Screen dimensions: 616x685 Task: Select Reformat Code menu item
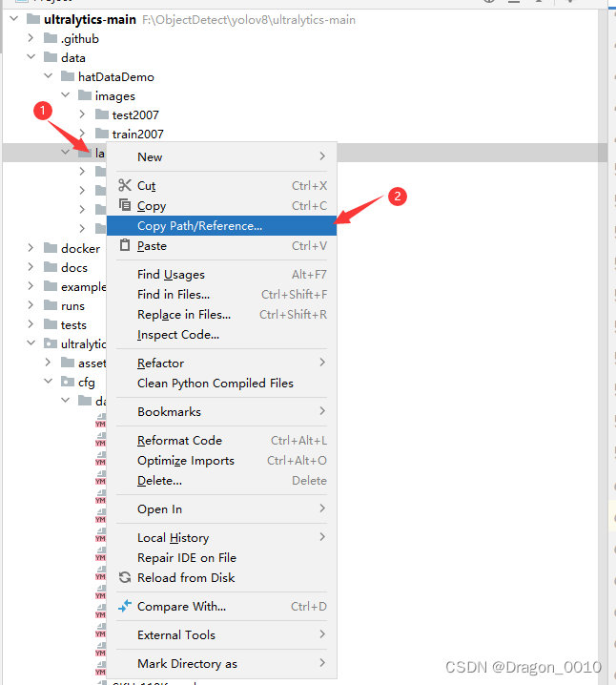point(222,441)
